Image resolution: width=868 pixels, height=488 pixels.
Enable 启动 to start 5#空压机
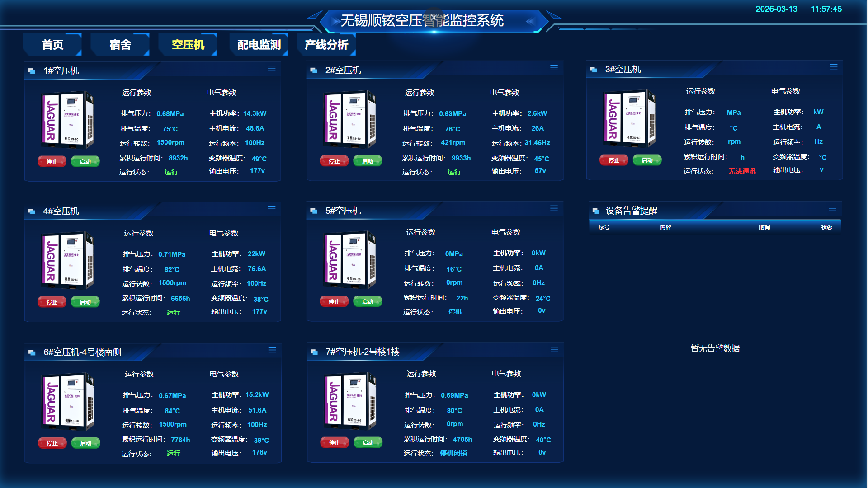(x=368, y=301)
